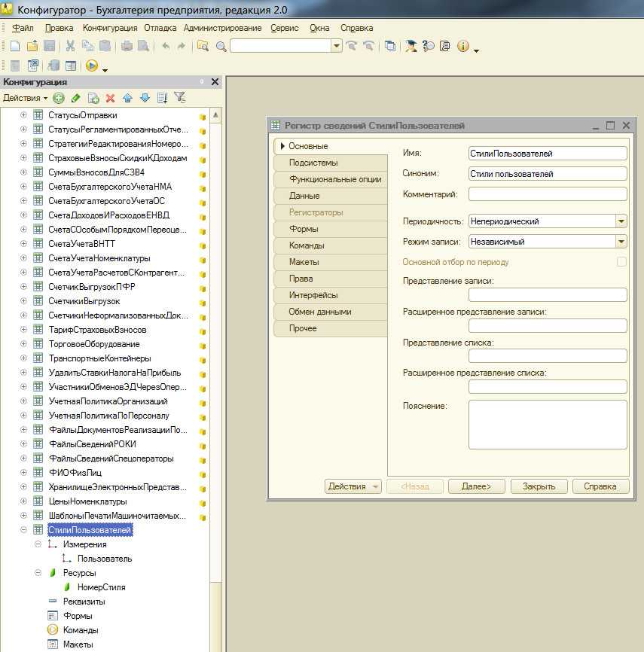Open file with the folder toolbar icon
The height and width of the screenshot is (652, 644).
32,46
